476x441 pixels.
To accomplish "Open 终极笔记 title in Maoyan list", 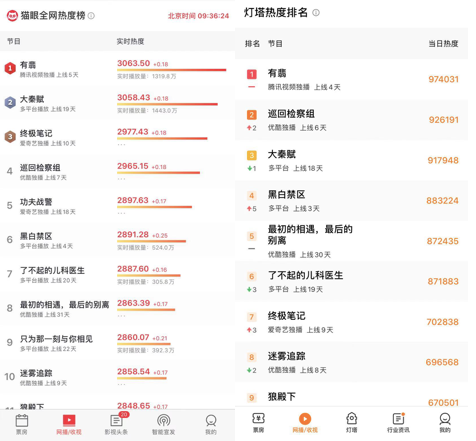I will pos(36,133).
